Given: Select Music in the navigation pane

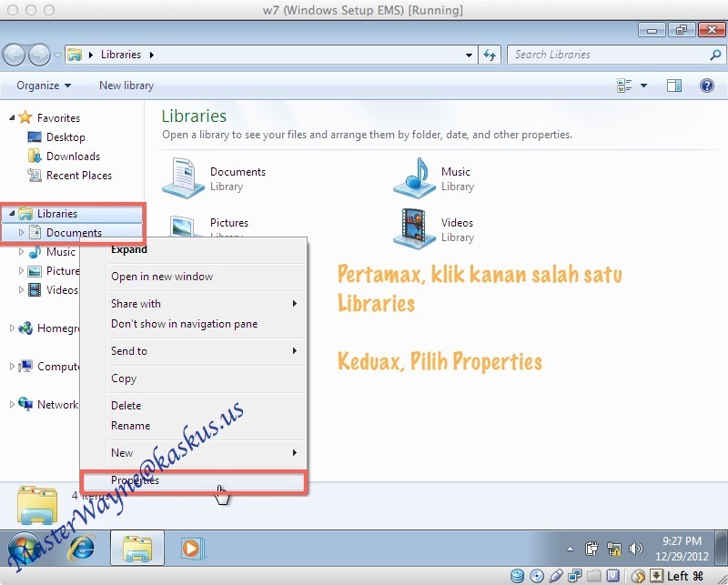Looking at the screenshot, I should (52, 252).
